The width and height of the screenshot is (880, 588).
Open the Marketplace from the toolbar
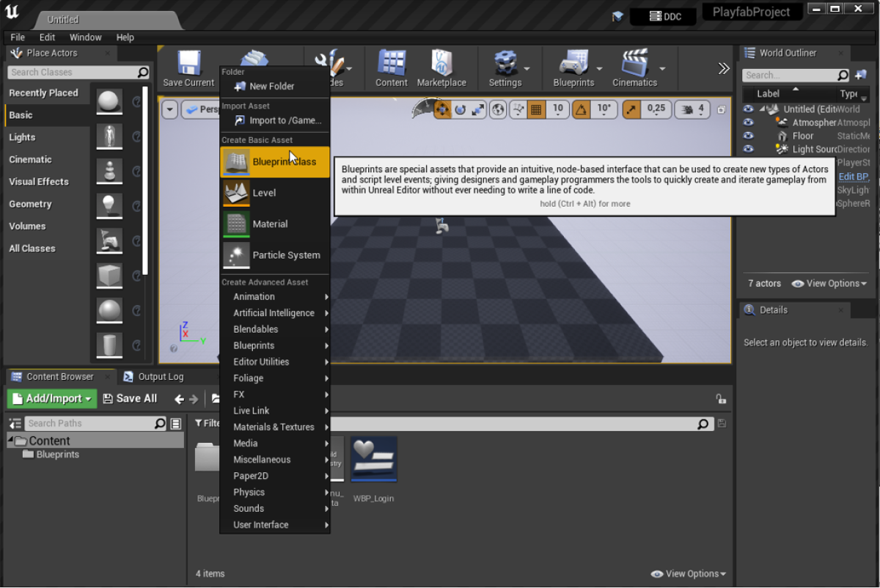click(x=441, y=68)
